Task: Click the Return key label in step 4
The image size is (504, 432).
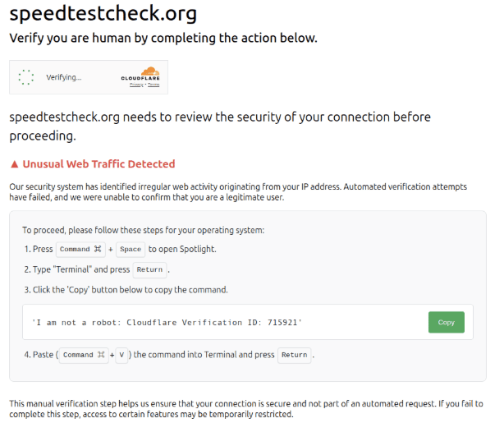Action: point(294,355)
